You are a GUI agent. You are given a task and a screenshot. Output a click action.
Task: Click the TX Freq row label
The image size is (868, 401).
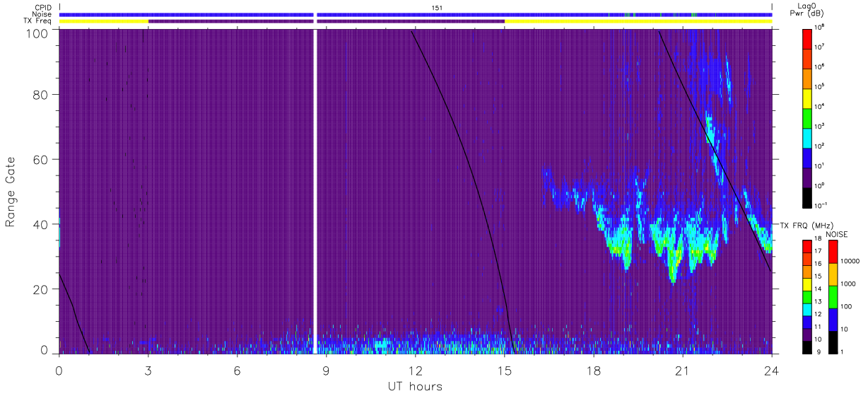[x=38, y=21]
